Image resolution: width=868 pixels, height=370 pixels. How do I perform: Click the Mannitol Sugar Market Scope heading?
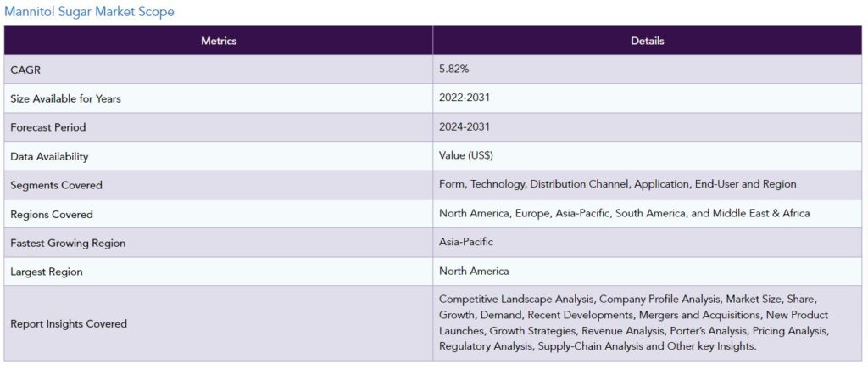coord(89,13)
